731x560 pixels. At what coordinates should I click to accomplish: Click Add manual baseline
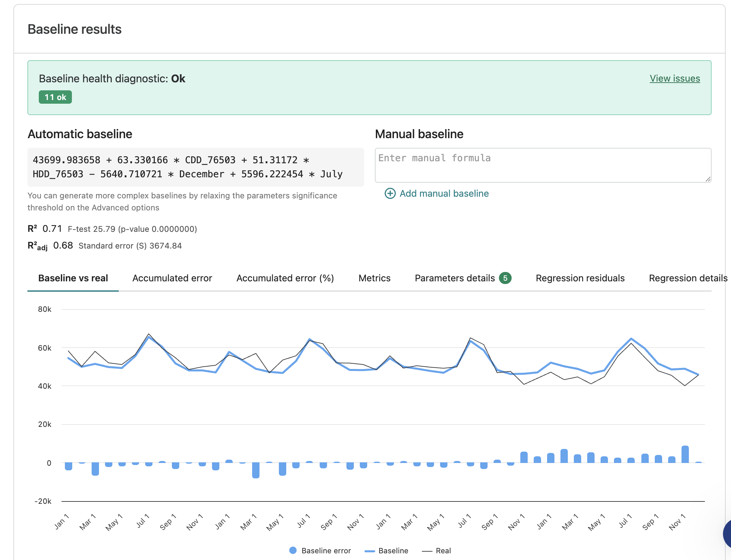[x=437, y=193]
